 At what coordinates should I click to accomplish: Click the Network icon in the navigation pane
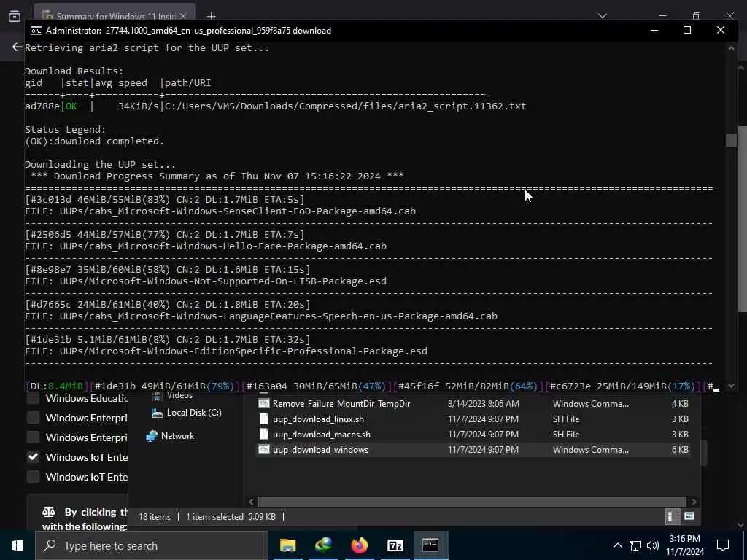click(152, 436)
